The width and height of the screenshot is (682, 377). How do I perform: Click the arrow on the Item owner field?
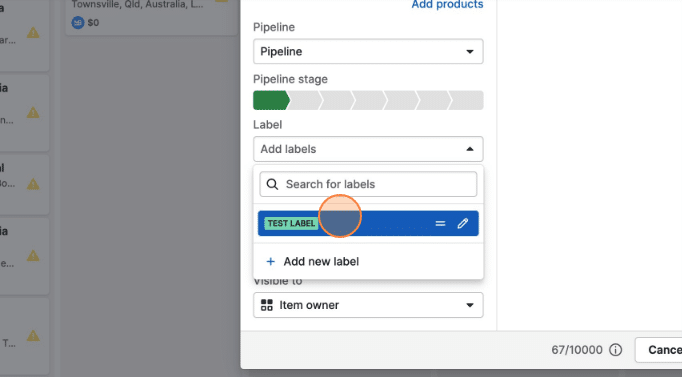point(470,305)
